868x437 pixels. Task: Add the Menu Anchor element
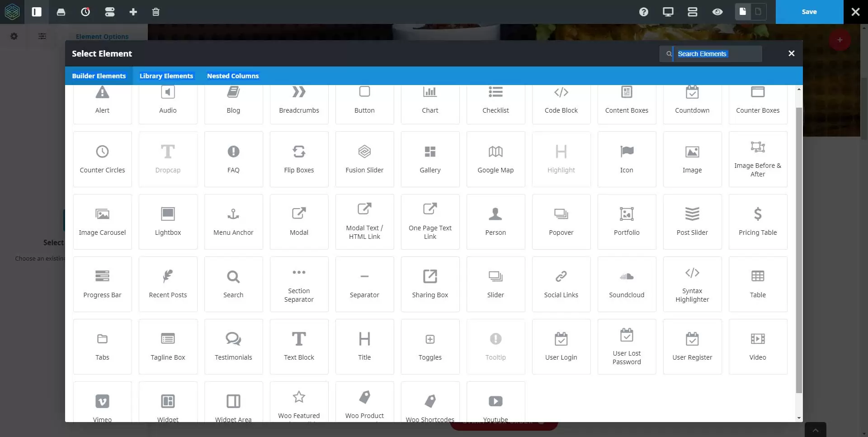233,222
